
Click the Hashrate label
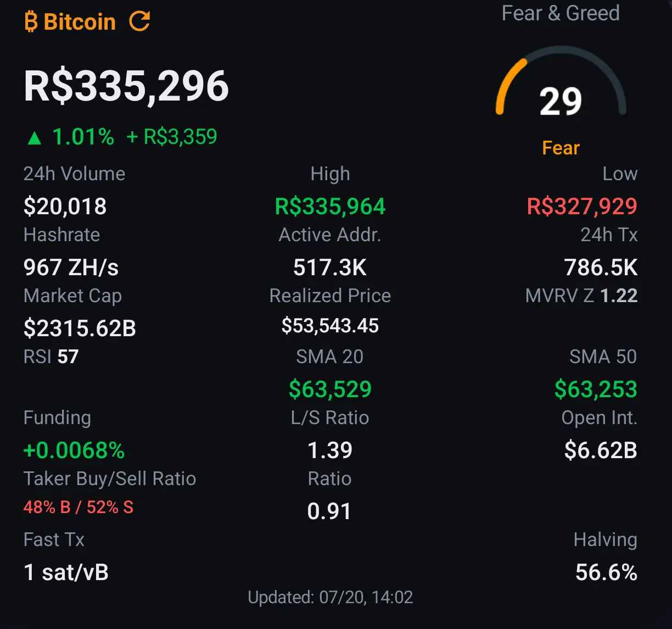coord(61,235)
